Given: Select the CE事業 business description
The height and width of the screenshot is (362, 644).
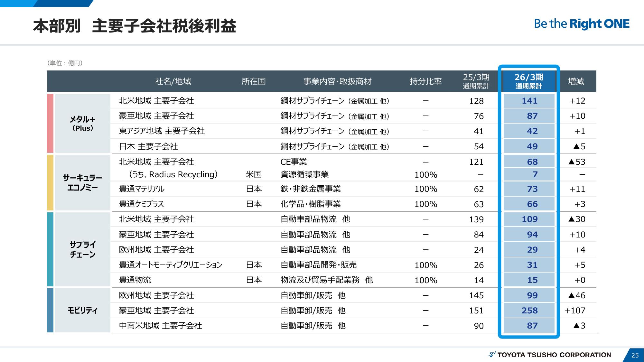Looking at the screenshot, I should (294, 162).
